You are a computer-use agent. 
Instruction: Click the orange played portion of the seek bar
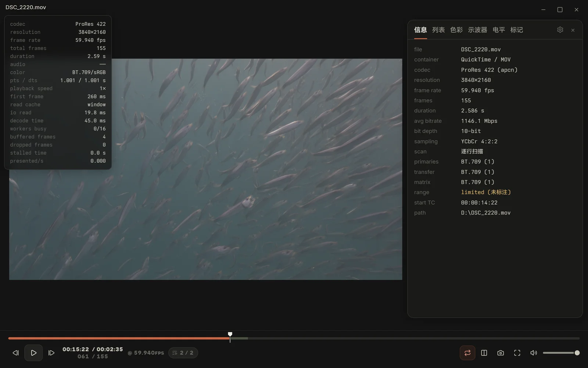[119, 338]
